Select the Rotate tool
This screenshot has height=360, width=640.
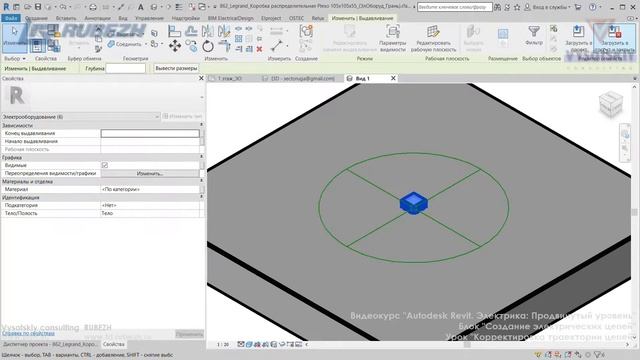pyautogui.click(x=208, y=46)
